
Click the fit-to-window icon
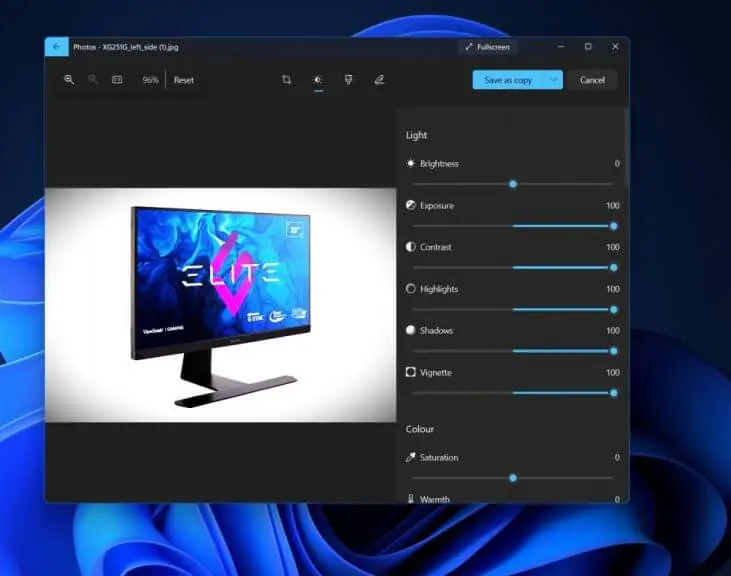117,80
